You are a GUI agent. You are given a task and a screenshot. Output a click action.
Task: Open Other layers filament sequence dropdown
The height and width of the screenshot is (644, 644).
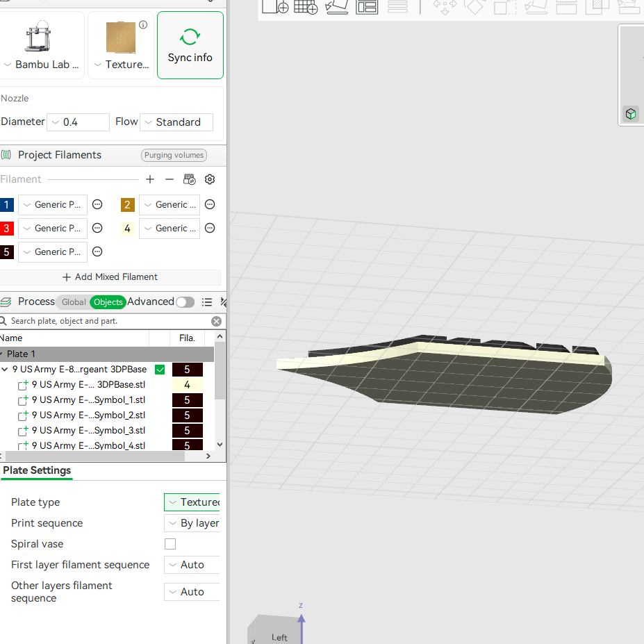[x=192, y=592]
